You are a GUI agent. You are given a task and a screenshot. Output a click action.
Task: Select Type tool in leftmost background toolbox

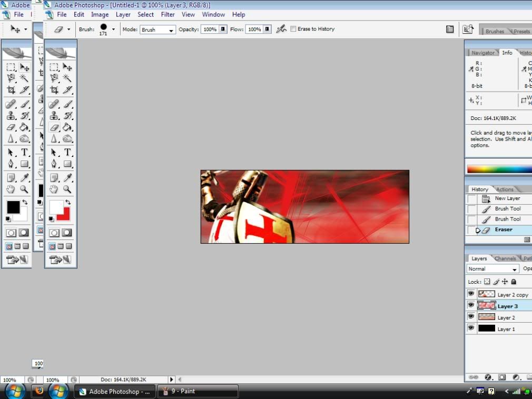(x=24, y=152)
